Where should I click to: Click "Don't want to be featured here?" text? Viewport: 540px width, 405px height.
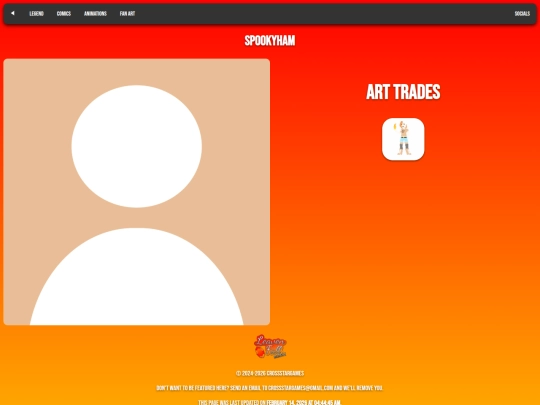(x=193, y=388)
